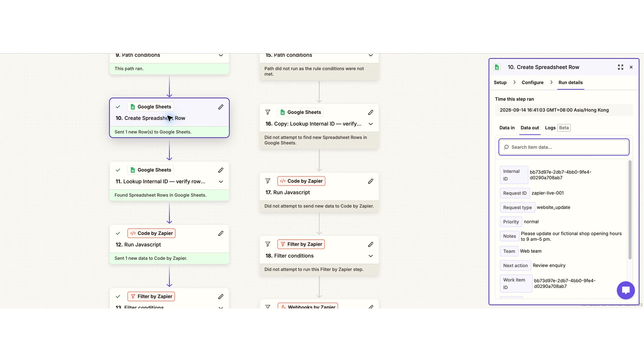
Task: Show the Data in tab
Action: pos(507,128)
